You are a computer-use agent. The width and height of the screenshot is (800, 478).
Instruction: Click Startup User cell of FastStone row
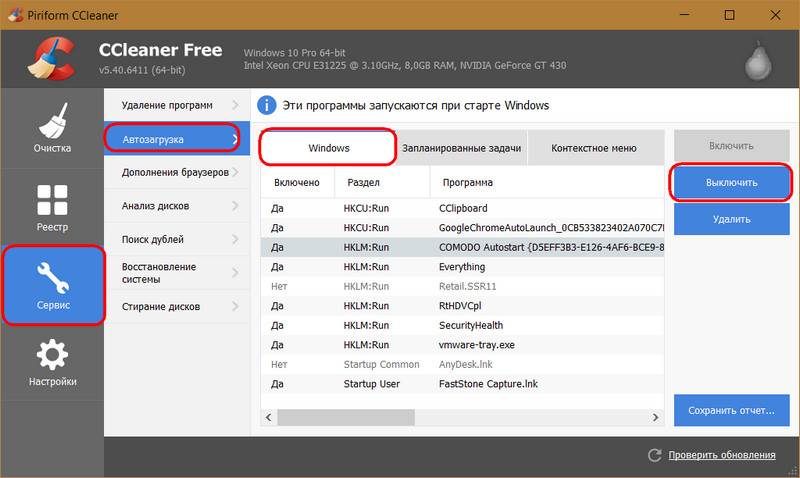[x=371, y=384]
